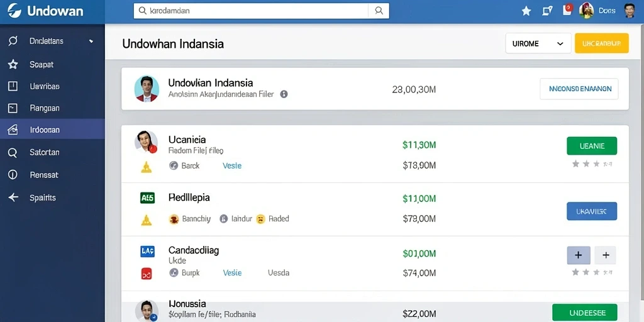Screen dimensions: 644x322
Task: Click the yellow UHCRANBUR button
Action: tap(602, 43)
